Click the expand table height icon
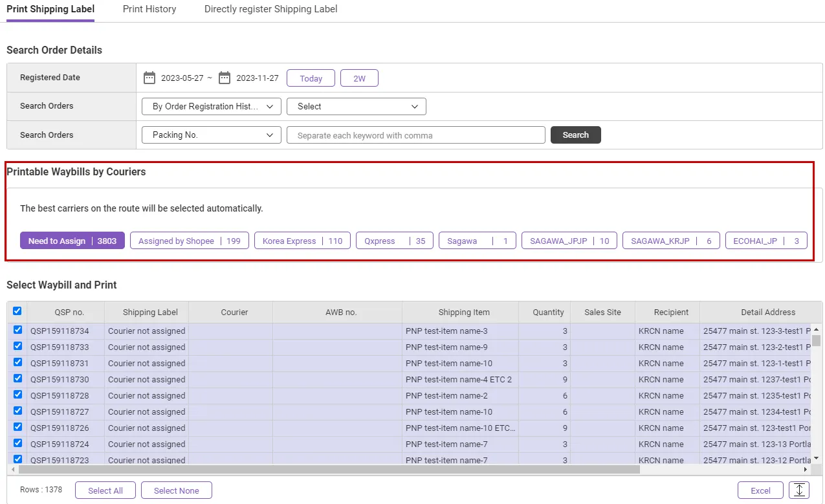Image resolution: width=825 pixels, height=504 pixels. (799, 490)
